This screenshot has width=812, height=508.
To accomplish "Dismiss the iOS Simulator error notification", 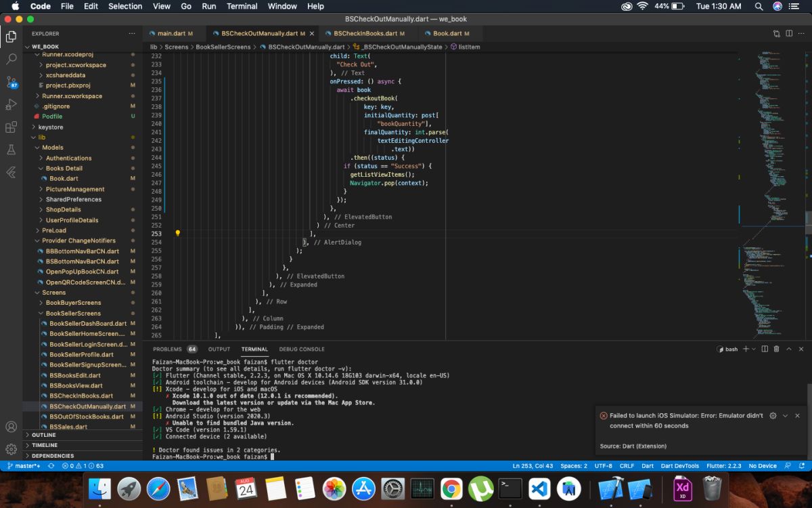I will [x=797, y=415].
